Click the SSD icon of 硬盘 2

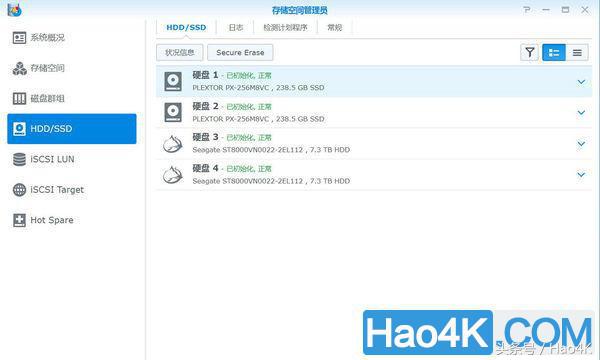pos(173,112)
